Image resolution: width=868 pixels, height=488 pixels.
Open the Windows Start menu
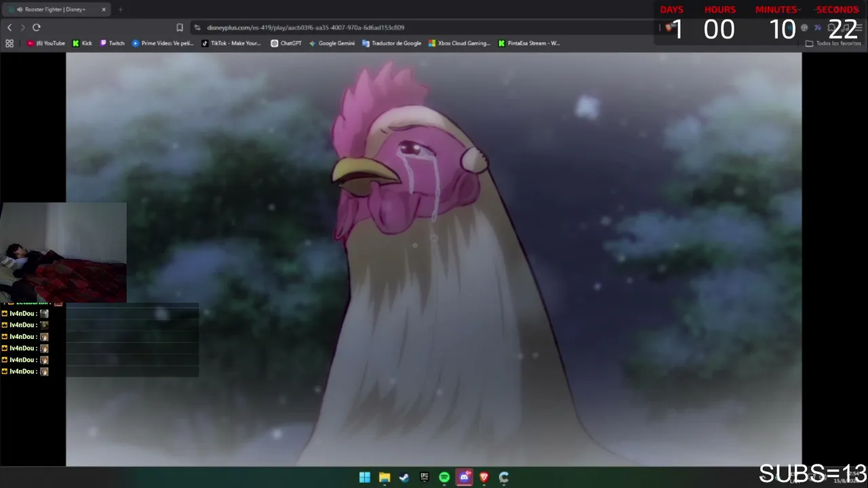click(x=365, y=477)
